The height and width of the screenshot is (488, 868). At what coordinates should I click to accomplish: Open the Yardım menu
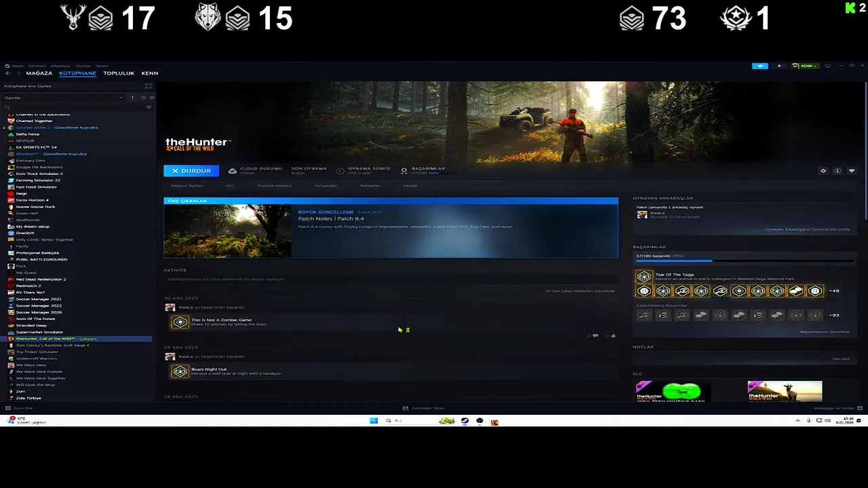[x=102, y=66]
